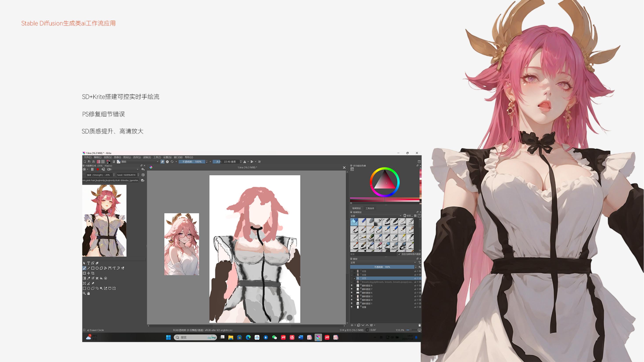Screen dimensions: 644x362
Task: Open WeChat from the Windows taskbar
Action: (275, 337)
